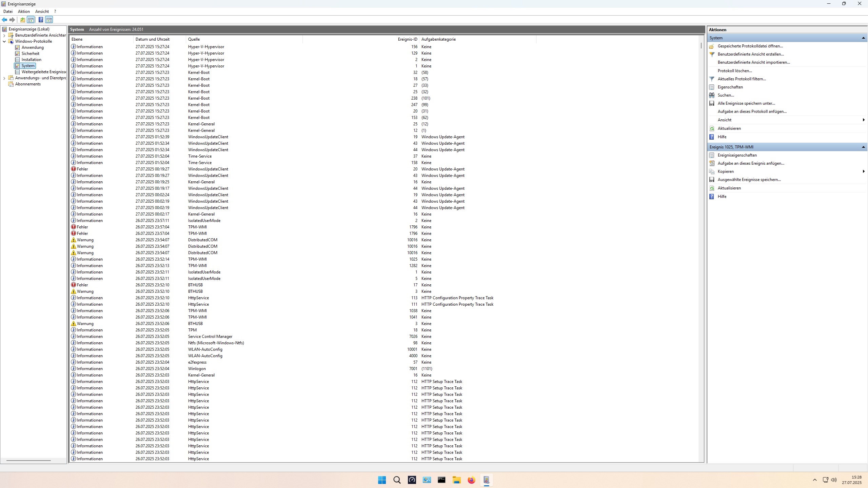Screen dimensions: 868x488
Task: Click the forward arrow toolbar icon
Action: 12,20
